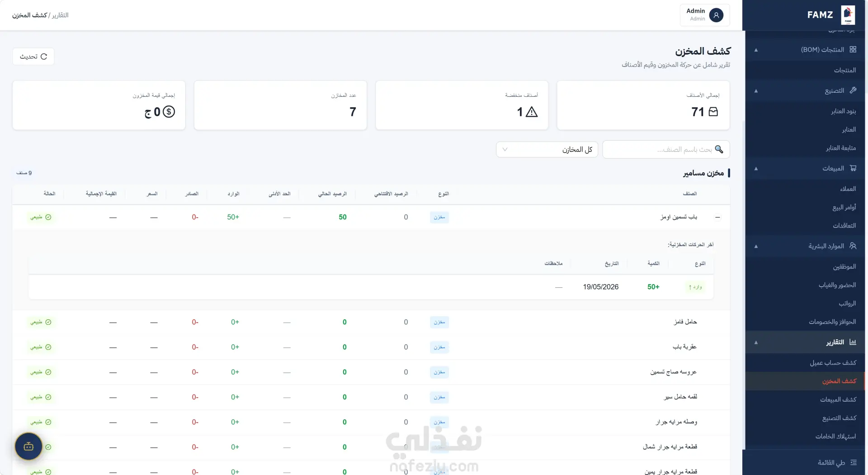868x475 pixels.
Task: Click the قطعة مرايه جرار شمال item name
Action: (x=670, y=447)
